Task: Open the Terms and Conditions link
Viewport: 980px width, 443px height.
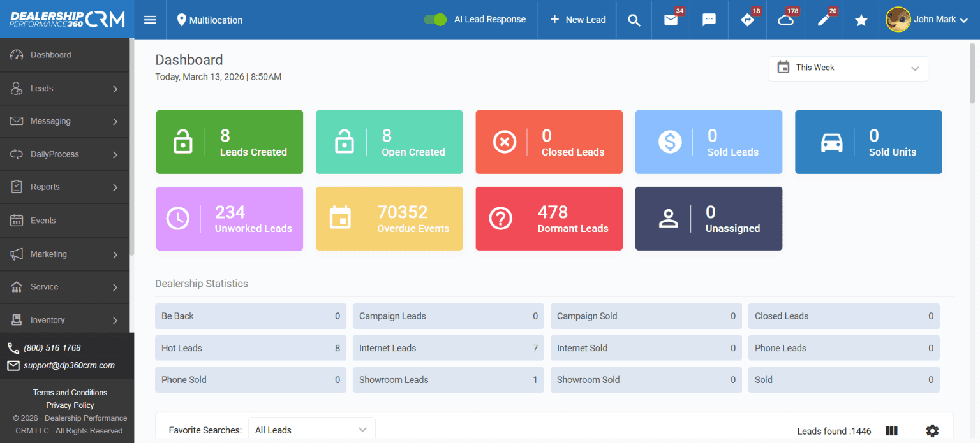Action: (70, 393)
